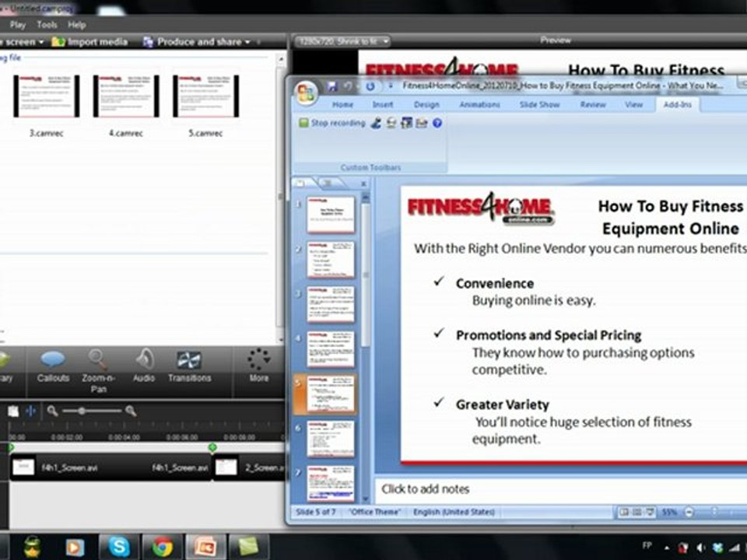This screenshot has height=560, width=747.
Task: Click the slide pane vertical scrollbar
Action: (366, 276)
